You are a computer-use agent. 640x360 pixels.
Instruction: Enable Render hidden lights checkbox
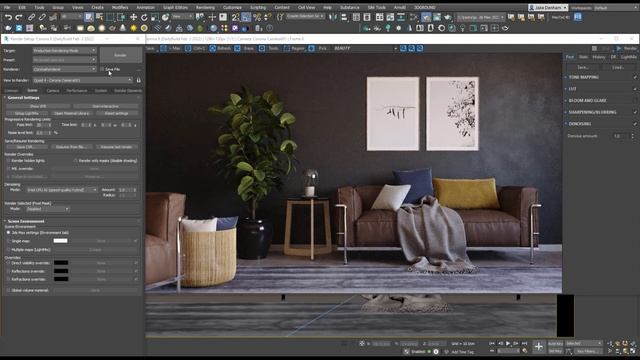[x=8, y=161]
